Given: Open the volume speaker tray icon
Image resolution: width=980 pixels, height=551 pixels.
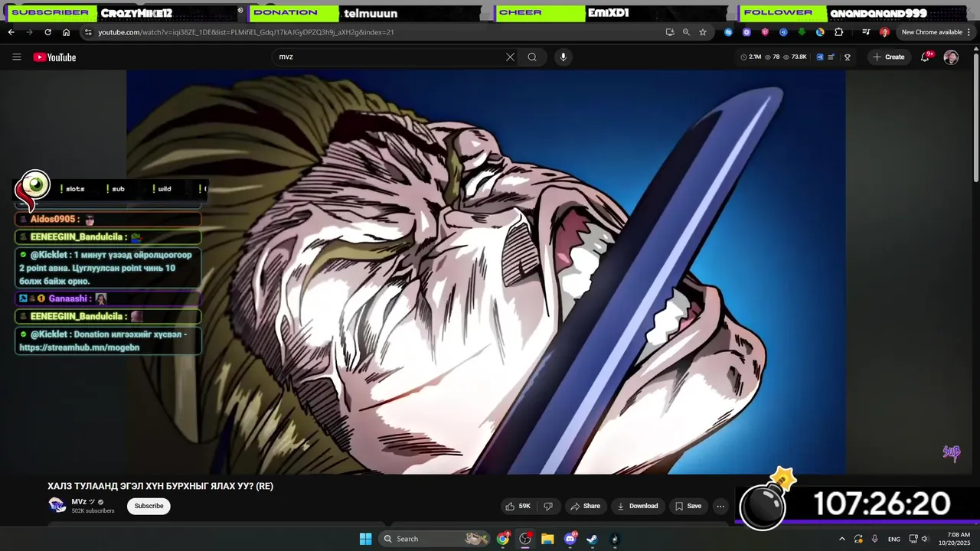Looking at the screenshot, I should pos(924,539).
